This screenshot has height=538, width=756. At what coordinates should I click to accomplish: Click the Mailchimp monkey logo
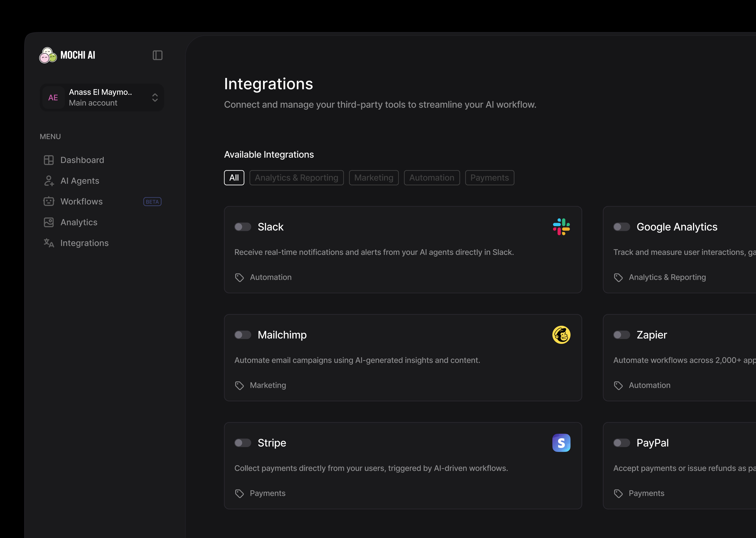point(561,335)
